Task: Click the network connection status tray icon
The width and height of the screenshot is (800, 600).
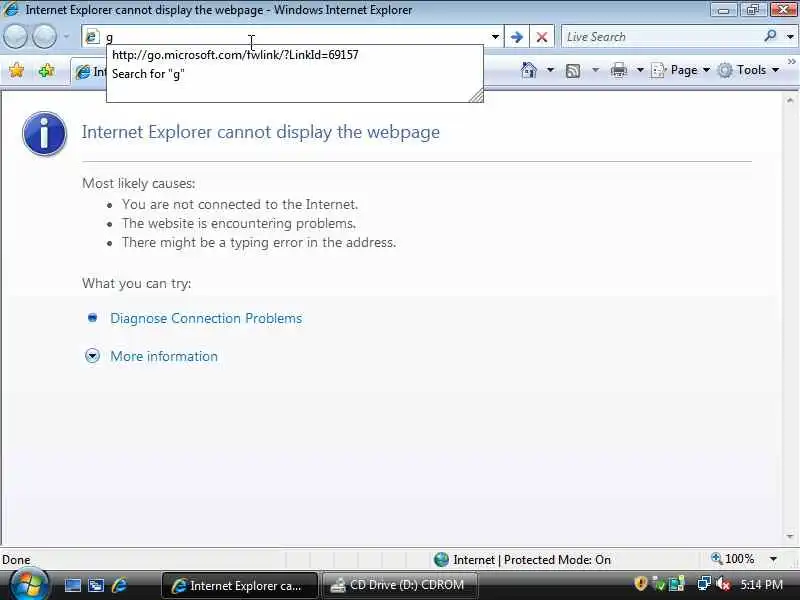Action: point(704,584)
